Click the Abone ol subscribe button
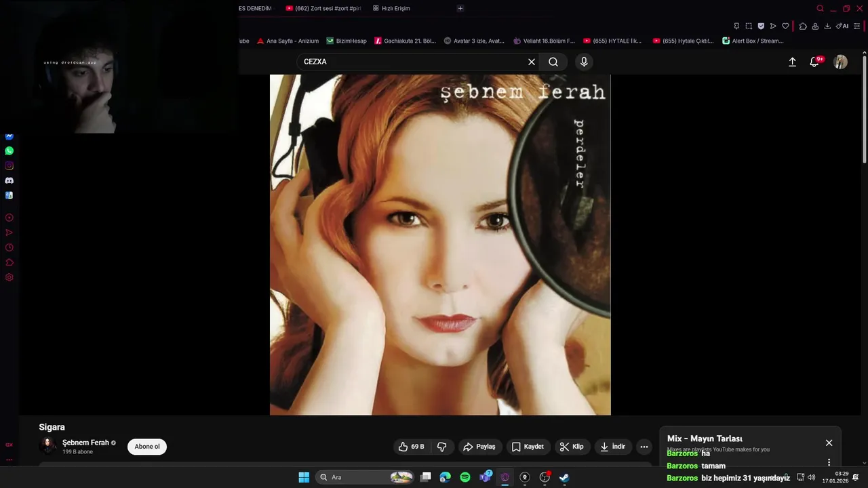 (x=147, y=447)
